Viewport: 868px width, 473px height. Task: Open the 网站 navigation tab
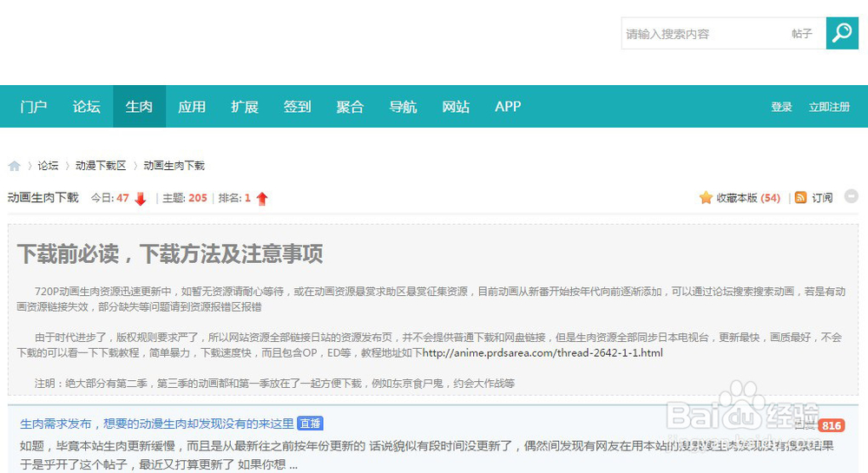(x=456, y=106)
